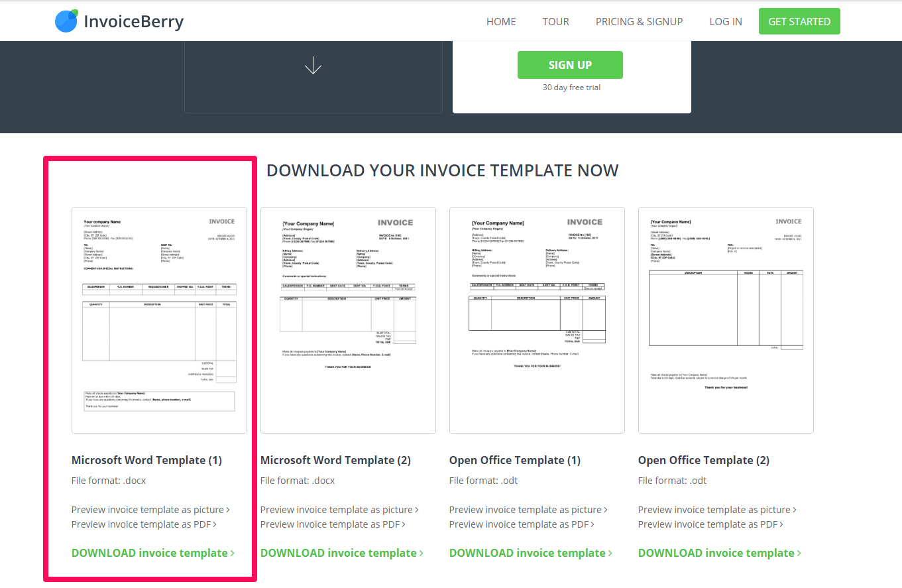Select the Microsoft Word Template (2) title
The height and width of the screenshot is (588, 902).
coord(335,460)
